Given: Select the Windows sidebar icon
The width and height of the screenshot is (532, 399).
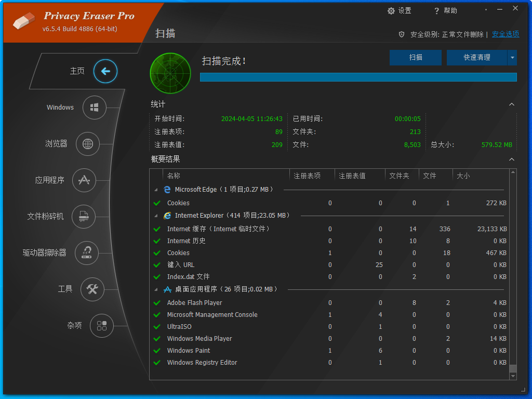Looking at the screenshot, I should click(x=96, y=108).
